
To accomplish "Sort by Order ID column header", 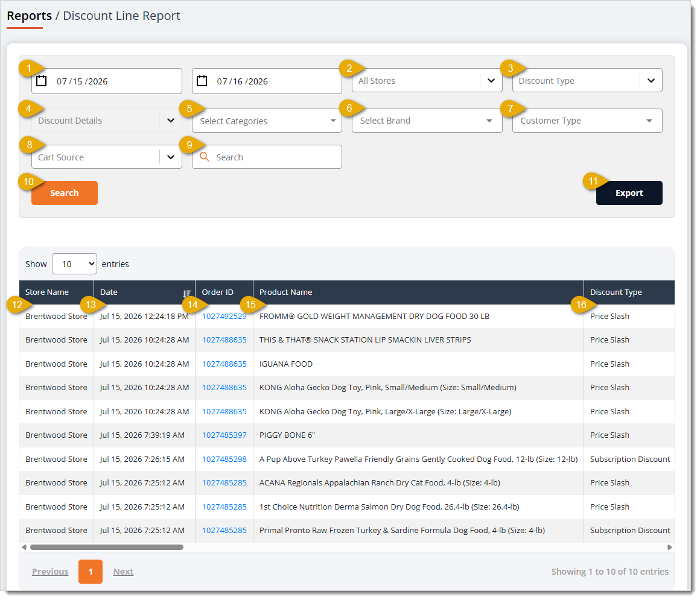I will click(x=224, y=292).
